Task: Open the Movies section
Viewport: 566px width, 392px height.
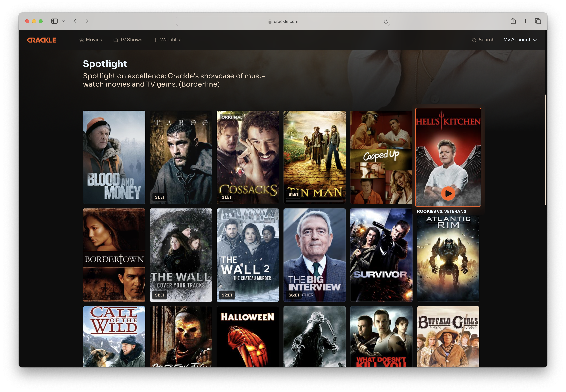Action: pos(91,40)
